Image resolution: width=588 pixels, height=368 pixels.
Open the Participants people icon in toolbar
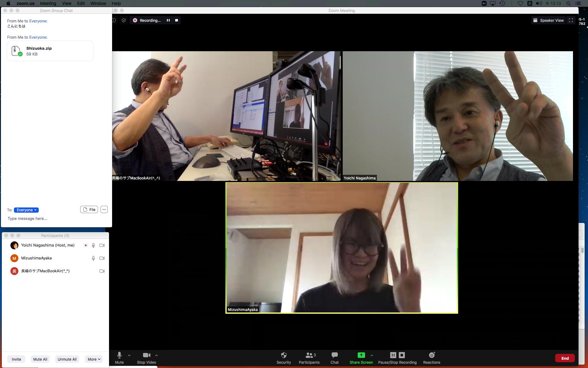point(309,355)
